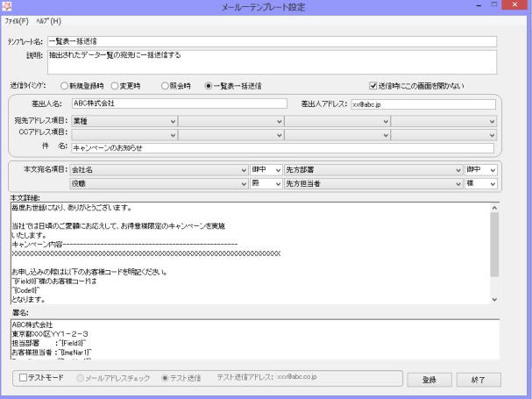Select the 変更時 send timing option
The height and width of the screenshot is (399, 532).
pyautogui.click(x=115, y=85)
